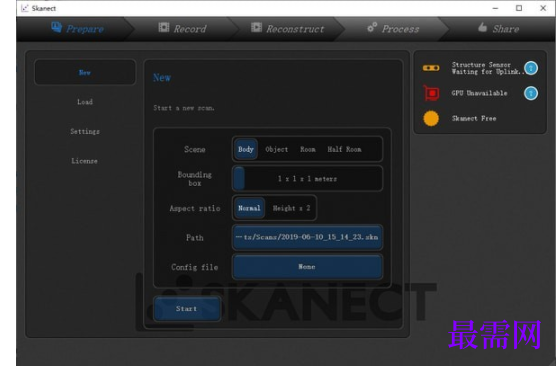Image resolution: width=560 pixels, height=366 pixels.
Task: Choose the Room scene option
Action: pyautogui.click(x=308, y=149)
